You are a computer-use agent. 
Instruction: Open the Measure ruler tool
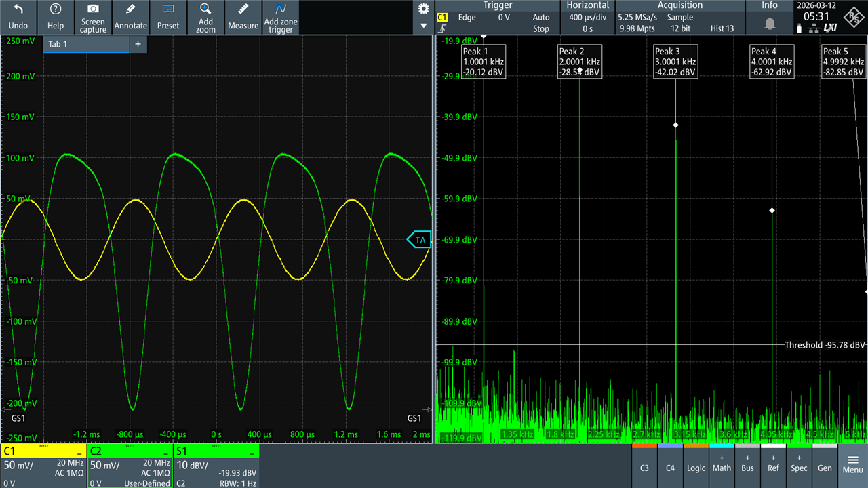click(243, 17)
